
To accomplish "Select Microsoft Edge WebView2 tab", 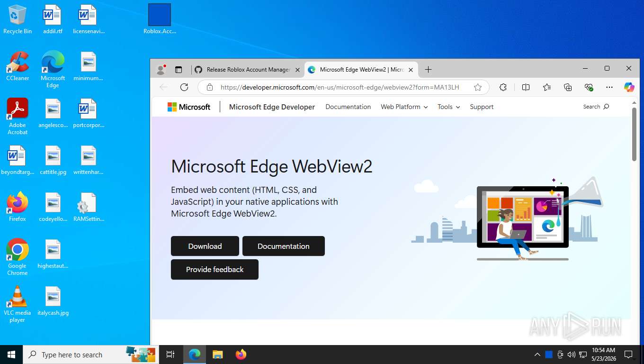I will point(361,70).
